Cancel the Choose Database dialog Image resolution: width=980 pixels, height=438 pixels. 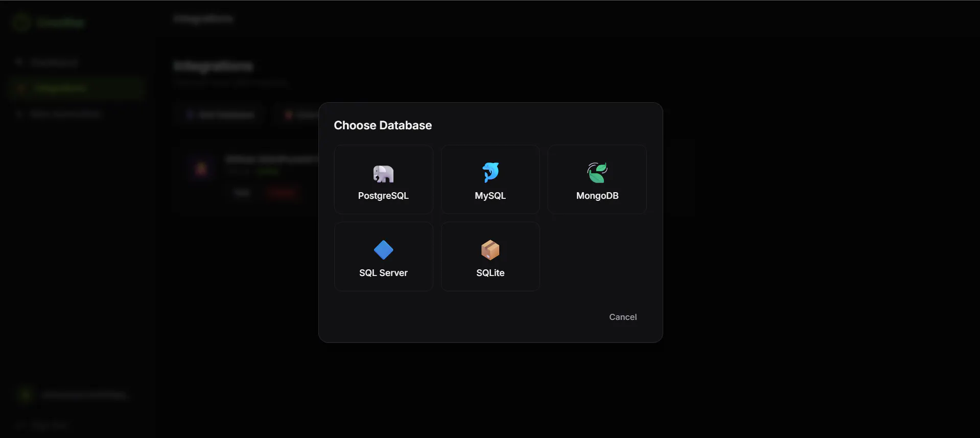point(623,317)
